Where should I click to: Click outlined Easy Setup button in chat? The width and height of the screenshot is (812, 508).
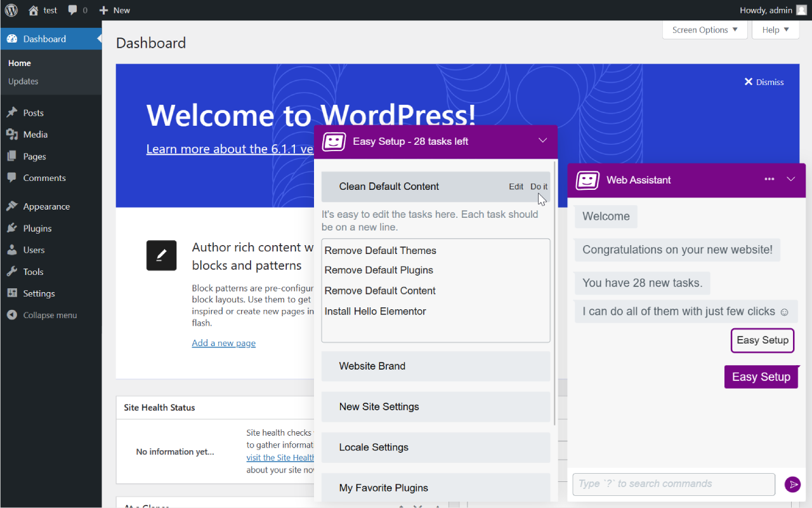click(763, 340)
